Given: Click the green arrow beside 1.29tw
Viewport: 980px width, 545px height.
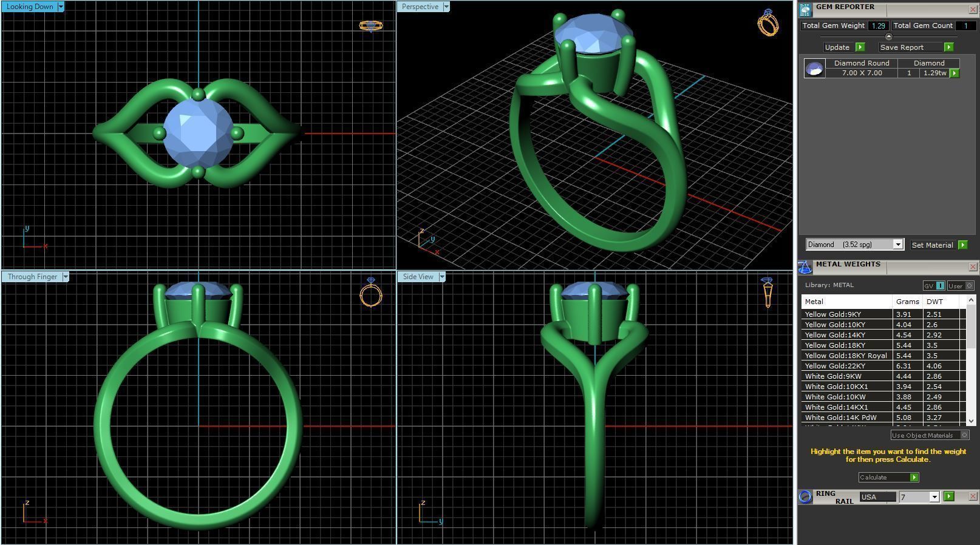Looking at the screenshot, I should click(x=954, y=73).
